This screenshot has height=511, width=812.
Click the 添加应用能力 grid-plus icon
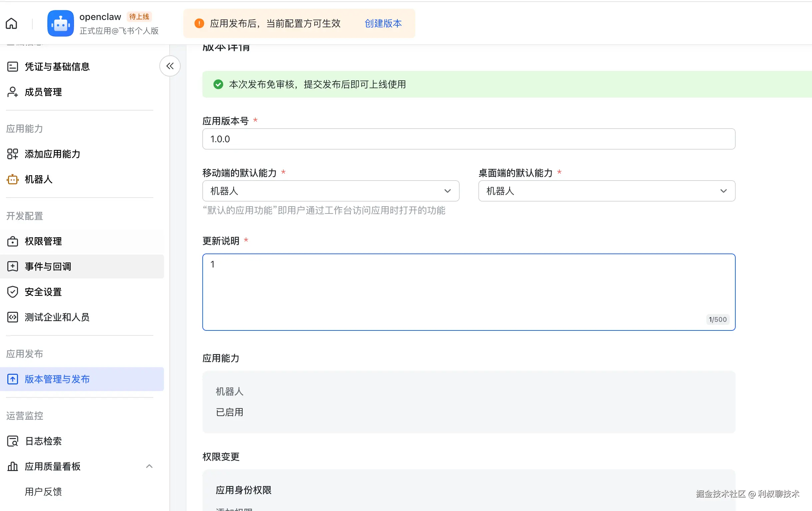click(x=12, y=154)
